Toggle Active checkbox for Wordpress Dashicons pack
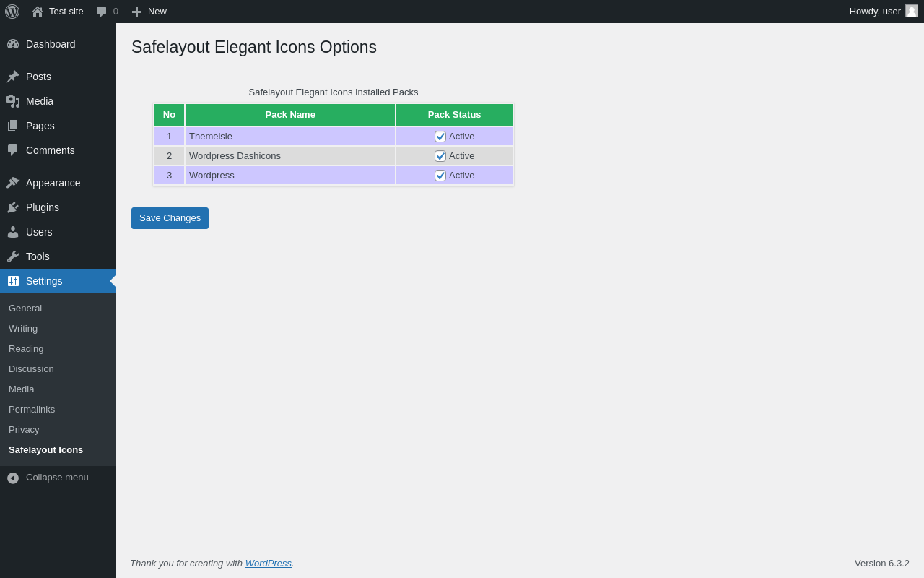Image resolution: width=924 pixels, height=578 pixels. pos(440,156)
